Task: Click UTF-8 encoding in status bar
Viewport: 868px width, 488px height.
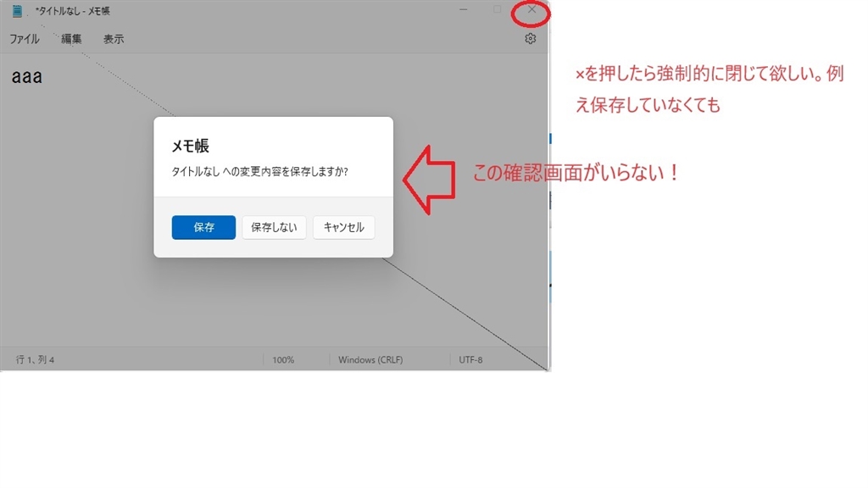Action: 470,359
